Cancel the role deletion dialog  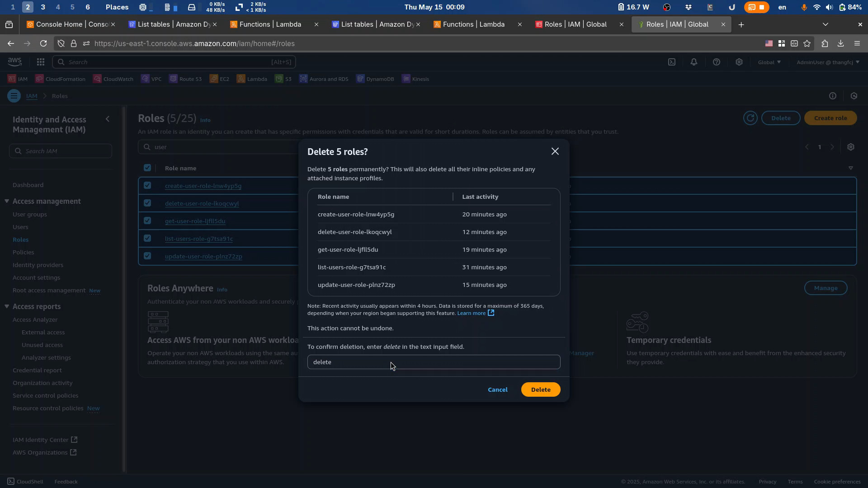pyautogui.click(x=498, y=389)
